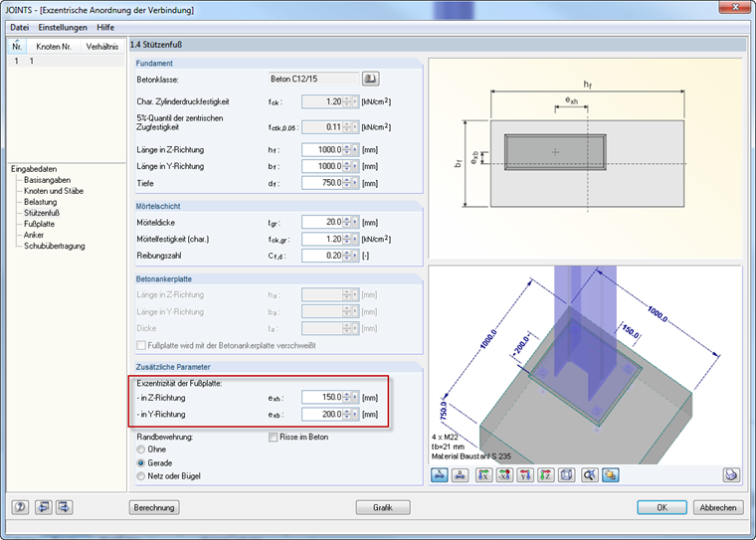Select the Ohne edge reinforcement option

pos(141,450)
